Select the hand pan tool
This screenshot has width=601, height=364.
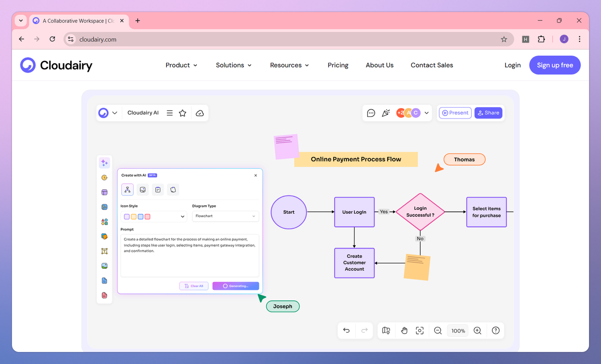point(404,330)
